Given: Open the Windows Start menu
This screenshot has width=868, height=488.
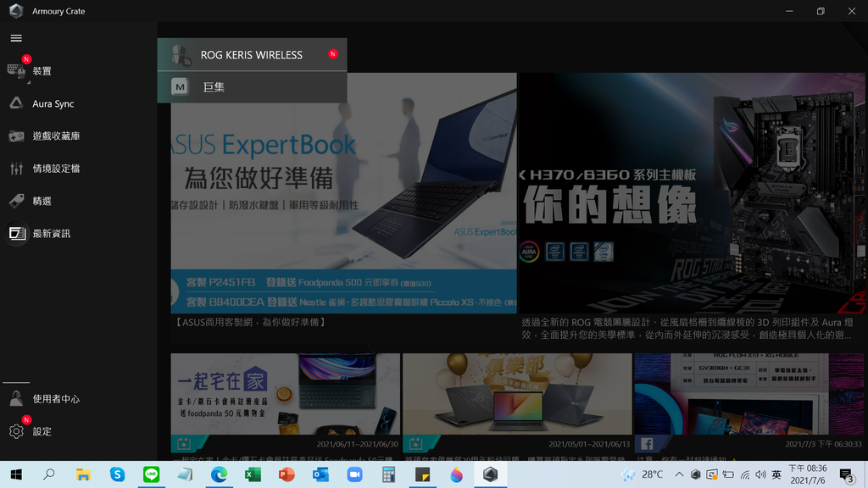Looking at the screenshot, I should (16, 474).
